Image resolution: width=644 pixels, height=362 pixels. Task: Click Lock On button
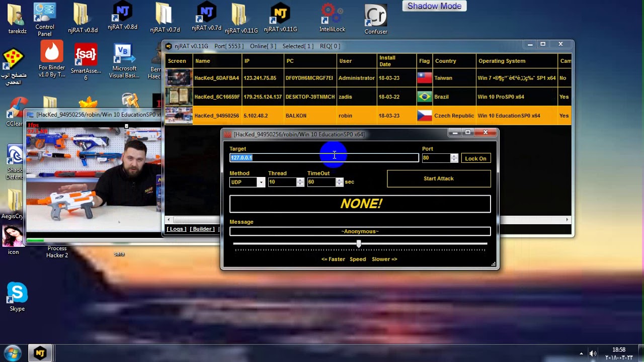(x=475, y=158)
